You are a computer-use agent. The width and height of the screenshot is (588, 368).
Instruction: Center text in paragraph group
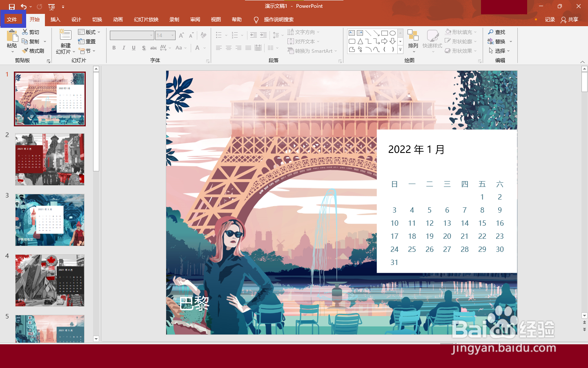229,48
